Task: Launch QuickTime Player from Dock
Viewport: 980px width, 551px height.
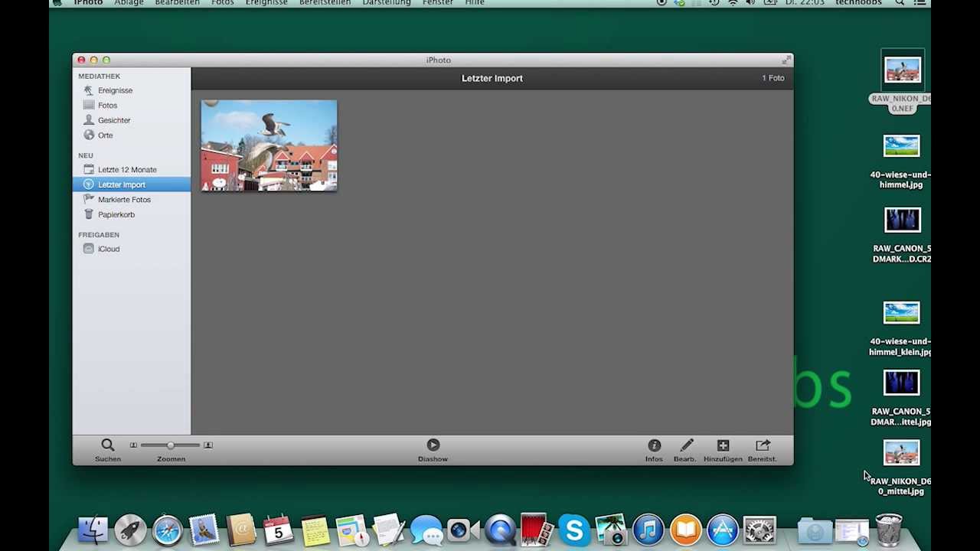Action: pyautogui.click(x=500, y=530)
